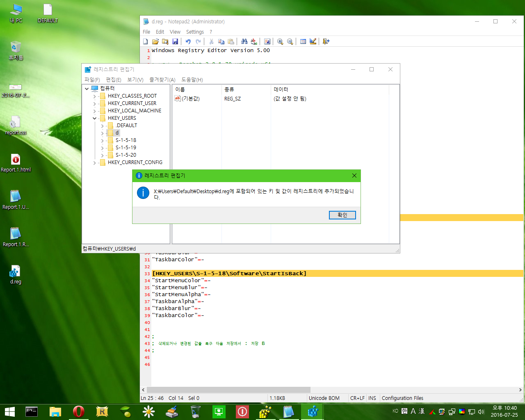Open File Explorer from the taskbar
The height and width of the screenshot is (420, 525).
[55, 411]
